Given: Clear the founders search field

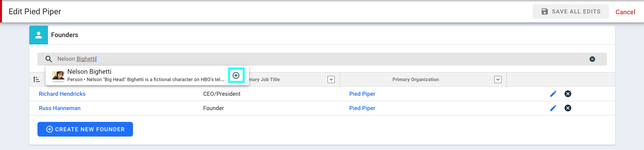Looking at the screenshot, I should 592,59.
